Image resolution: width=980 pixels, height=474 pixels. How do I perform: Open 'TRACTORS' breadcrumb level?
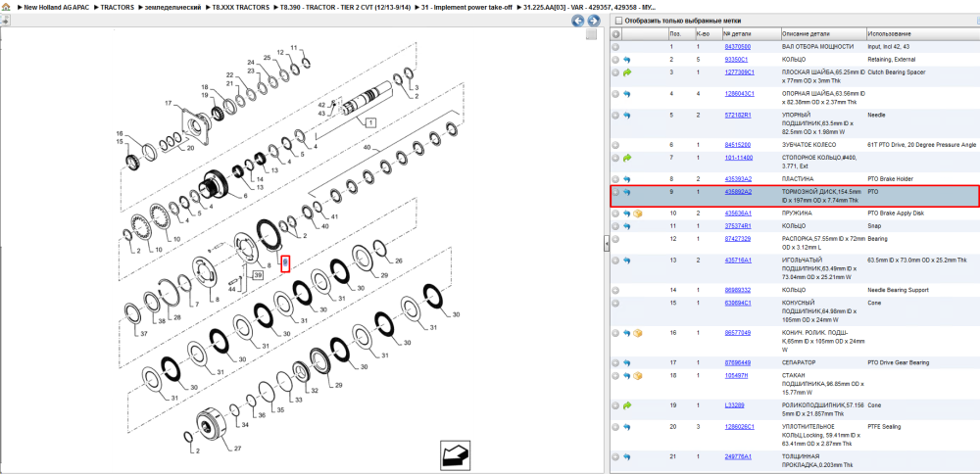(x=118, y=7)
